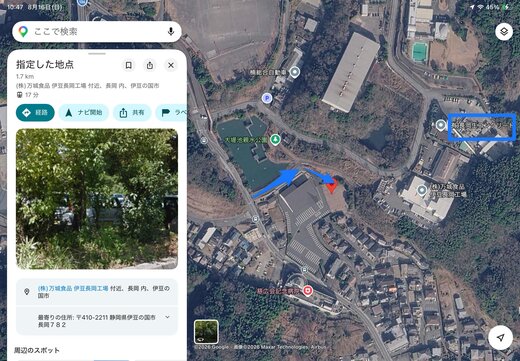Focus the ここで検索 search field

click(x=97, y=32)
